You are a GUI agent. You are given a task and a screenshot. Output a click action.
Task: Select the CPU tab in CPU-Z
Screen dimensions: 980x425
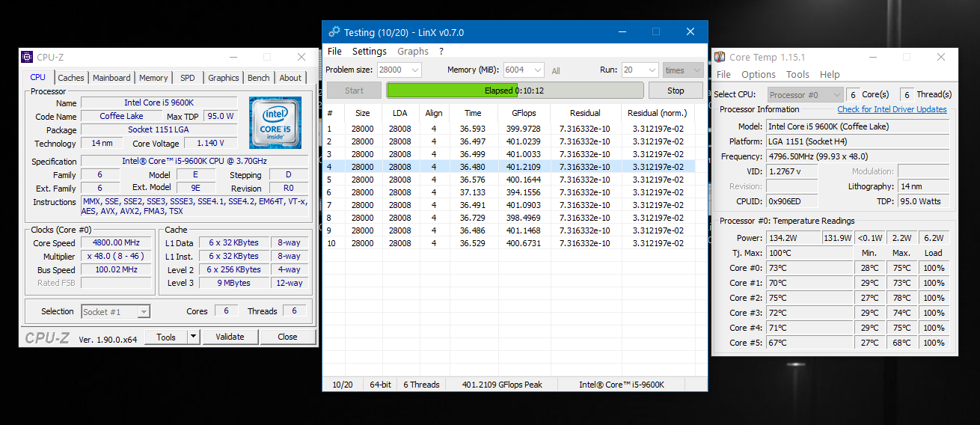[38, 77]
